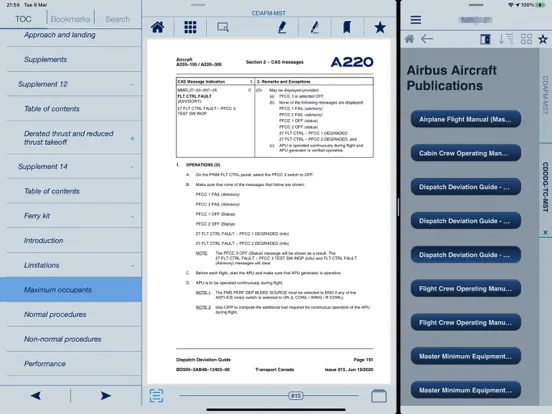Tap the home indicator bar at bottom
552x414 pixels.
(276, 410)
